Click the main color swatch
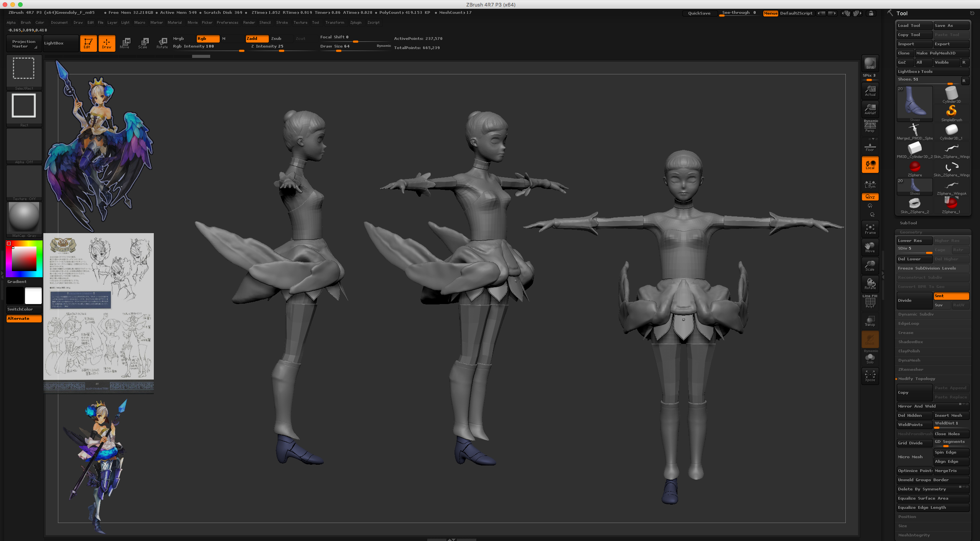The width and height of the screenshot is (980, 541). point(33,296)
